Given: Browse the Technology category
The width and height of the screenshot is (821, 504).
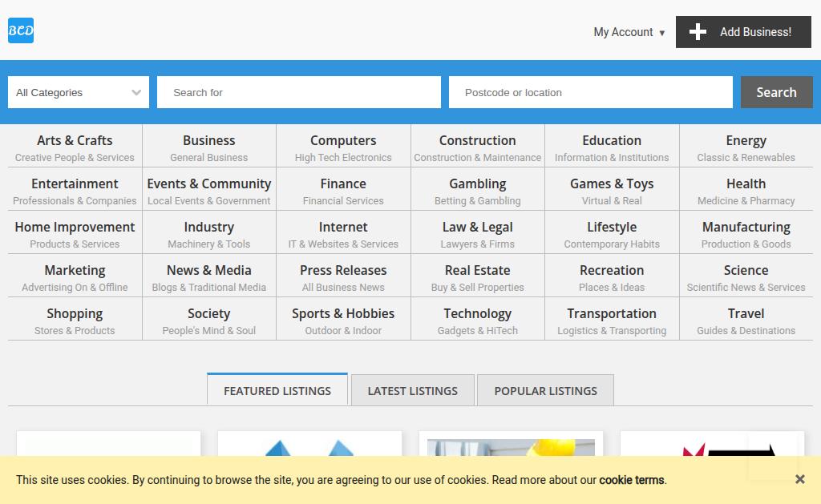Looking at the screenshot, I should pos(478,314).
